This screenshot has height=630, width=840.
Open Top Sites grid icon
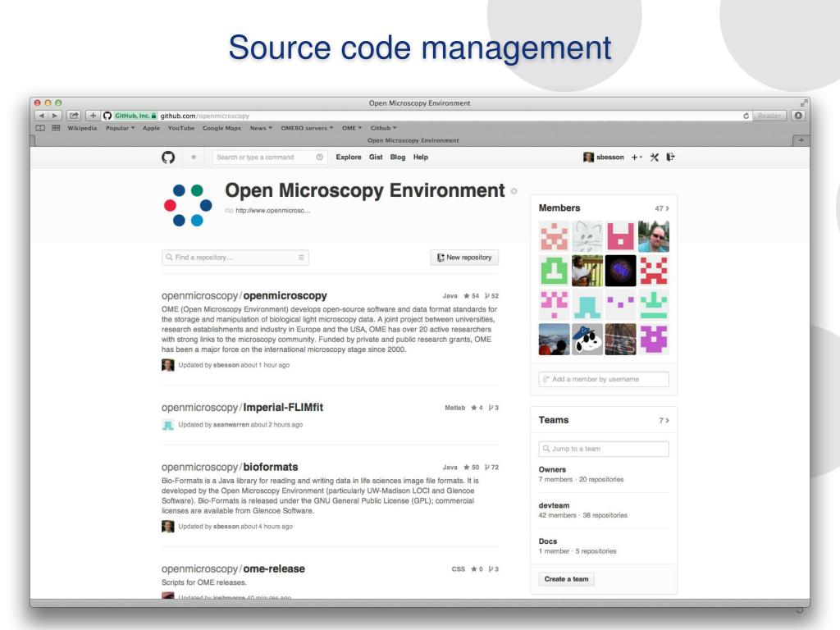(x=56, y=128)
